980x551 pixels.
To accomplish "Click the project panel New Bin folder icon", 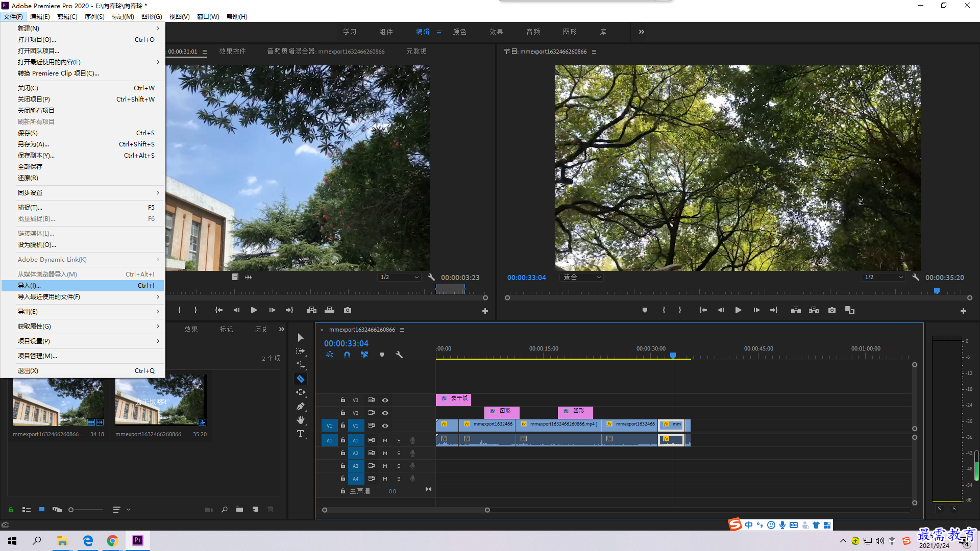I will tap(239, 509).
